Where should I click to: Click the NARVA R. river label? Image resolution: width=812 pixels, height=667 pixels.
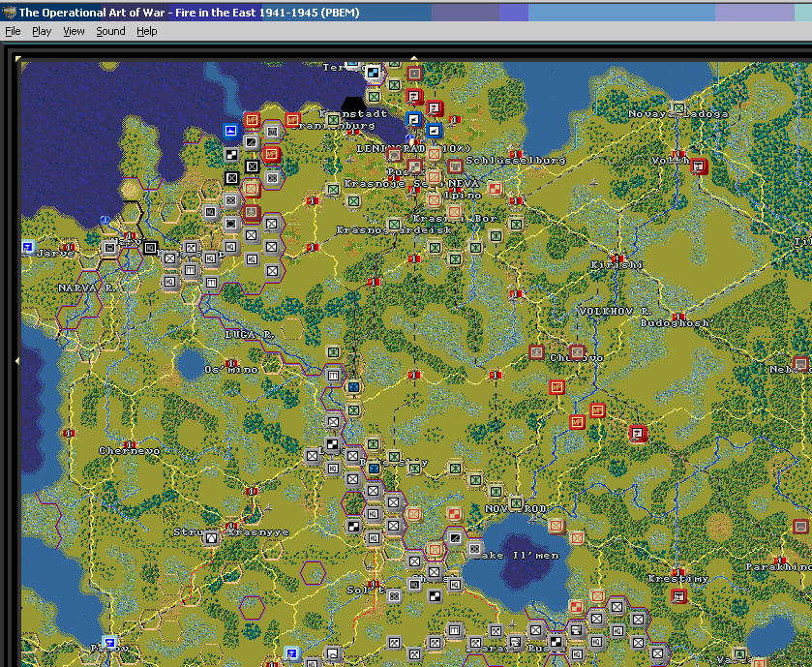point(87,288)
